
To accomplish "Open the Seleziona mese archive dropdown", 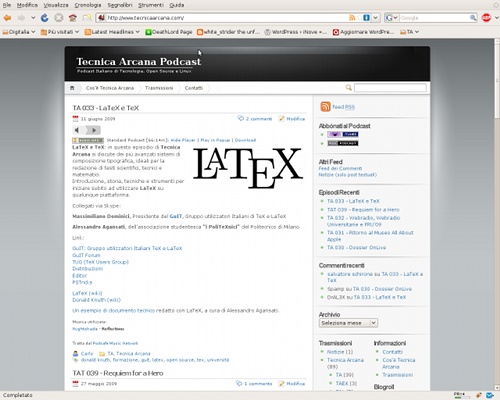I will tap(348, 323).
